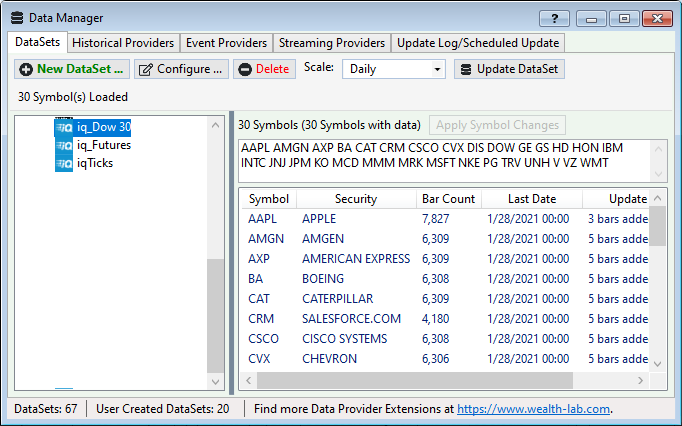Select the iq_Futures dataset in tree
This screenshot has height=426, width=682.
click(103, 145)
